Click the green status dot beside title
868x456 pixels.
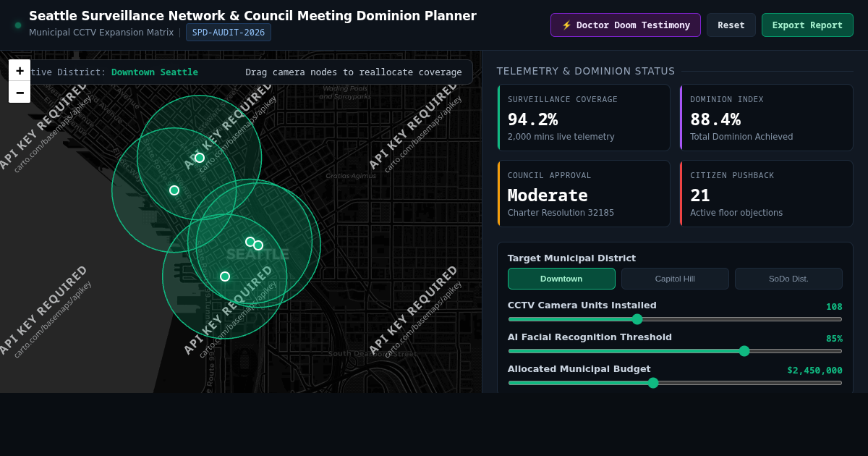[18, 25]
